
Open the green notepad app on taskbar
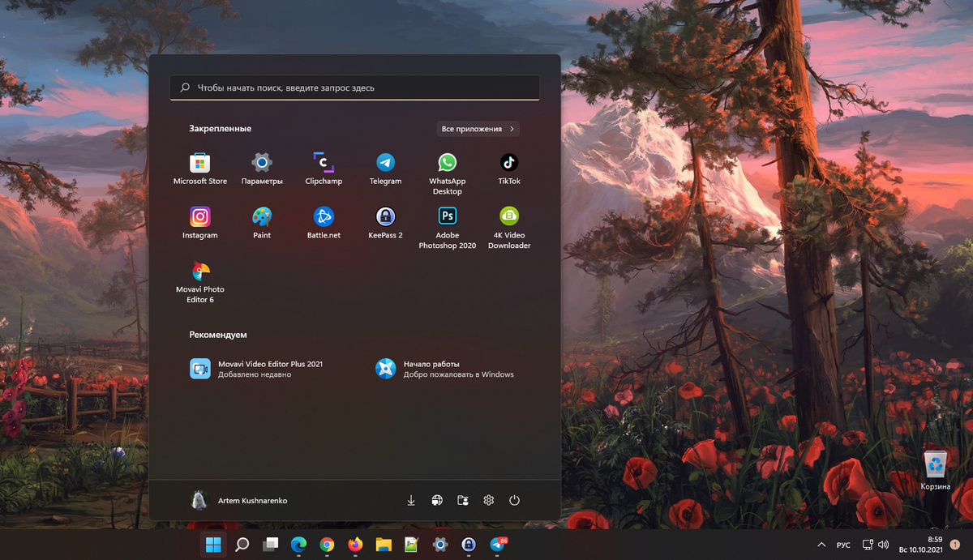click(412, 545)
